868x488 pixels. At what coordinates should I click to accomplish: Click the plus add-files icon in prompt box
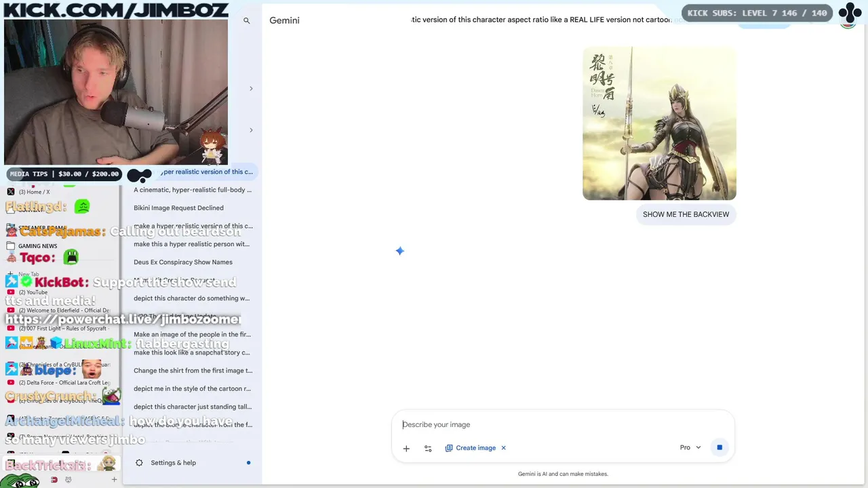pos(406,448)
